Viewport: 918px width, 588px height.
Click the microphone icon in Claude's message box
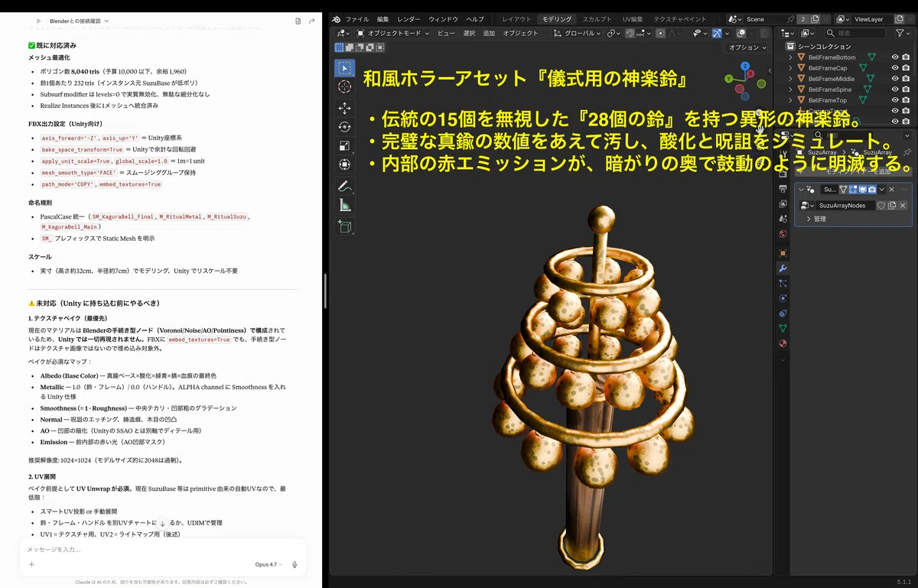click(295, 564)
